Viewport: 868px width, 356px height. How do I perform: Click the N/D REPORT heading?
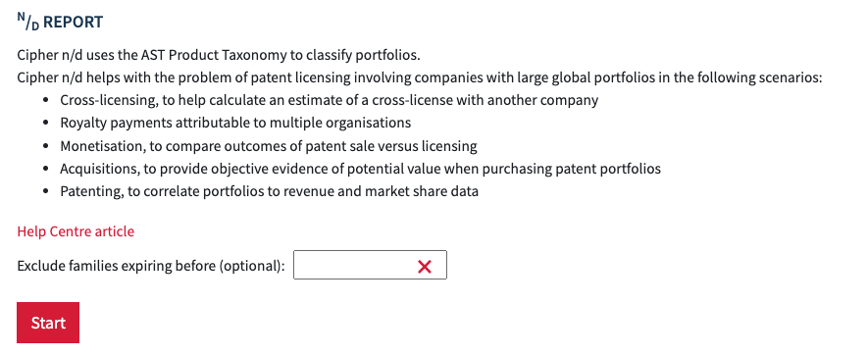60,22
